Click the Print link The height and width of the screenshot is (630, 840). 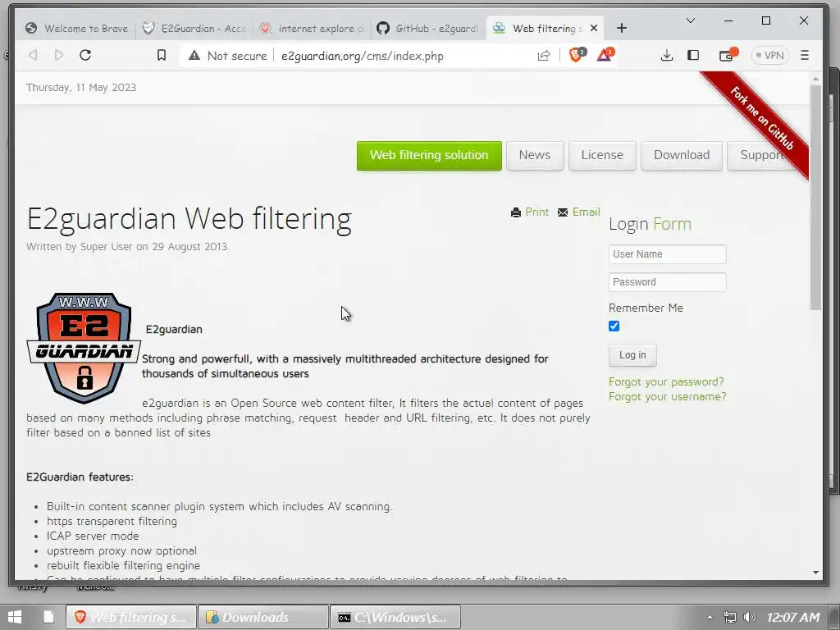536,212
